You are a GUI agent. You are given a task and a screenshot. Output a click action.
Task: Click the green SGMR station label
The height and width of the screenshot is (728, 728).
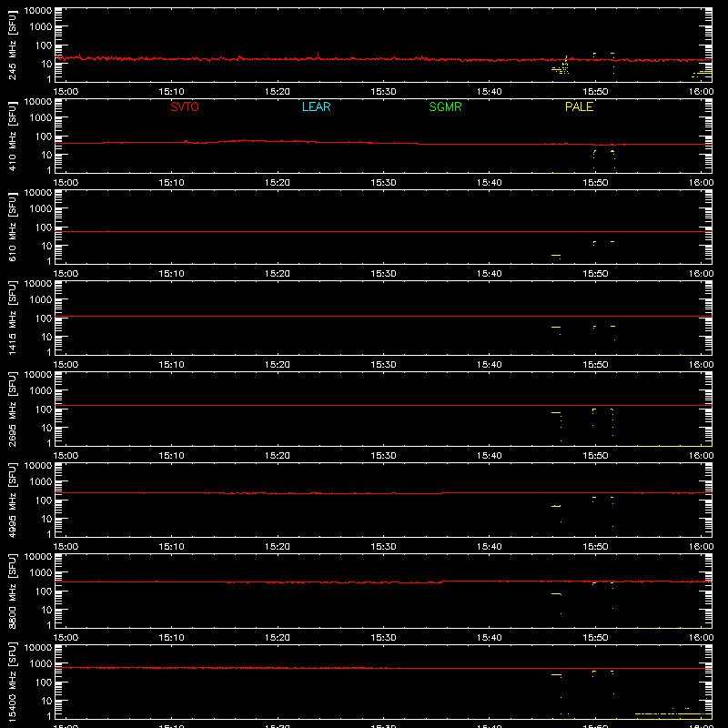coord(445,106)
